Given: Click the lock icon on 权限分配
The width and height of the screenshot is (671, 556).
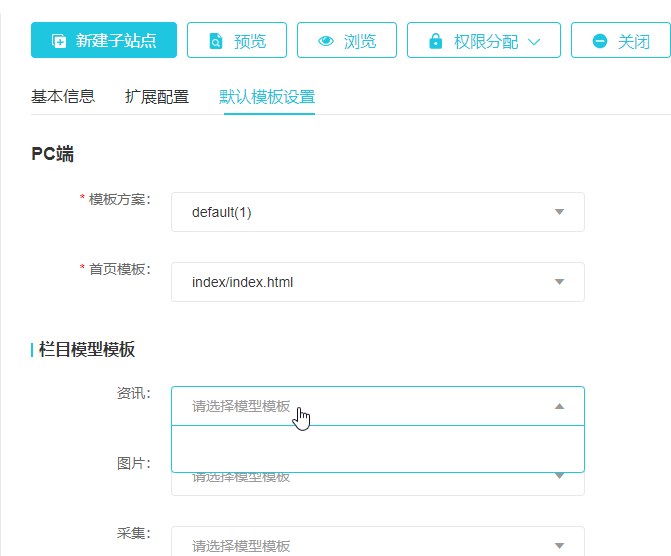Looking at the screenshot, I should (435, 41).
